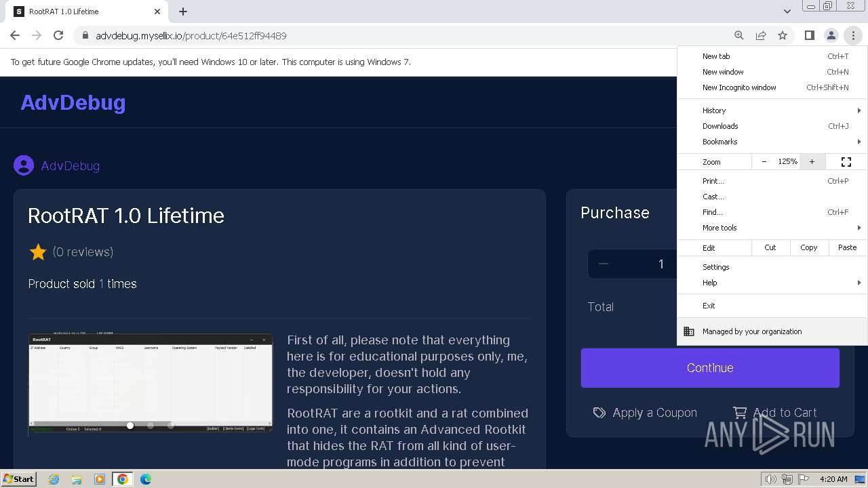Select the third carousel dot

coord(171,426)
